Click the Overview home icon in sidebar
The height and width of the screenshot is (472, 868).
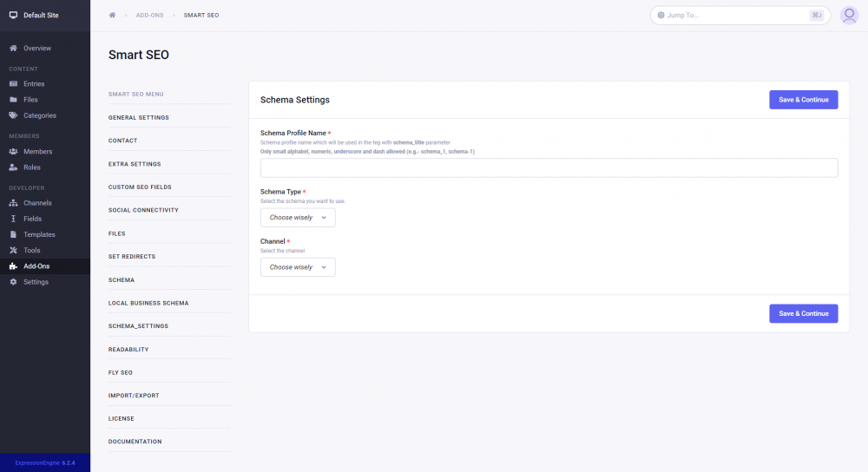point(13,48)
